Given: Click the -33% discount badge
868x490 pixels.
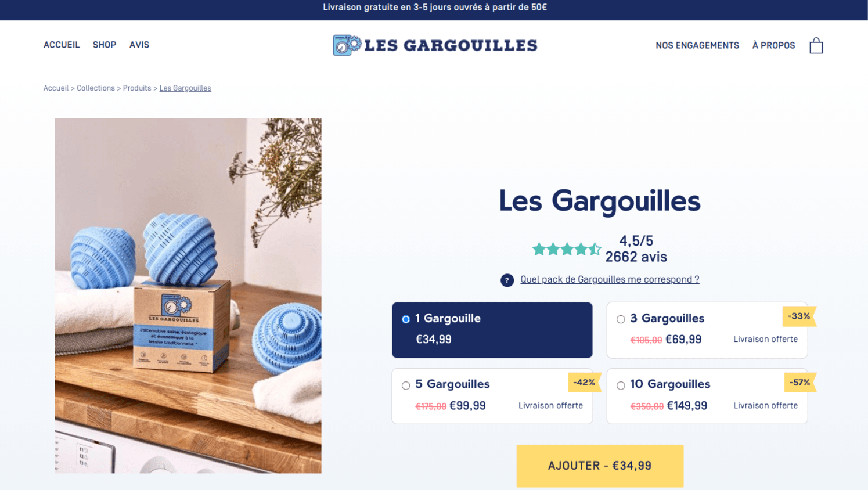Looking at the screenshot, I should pos(799,316).
